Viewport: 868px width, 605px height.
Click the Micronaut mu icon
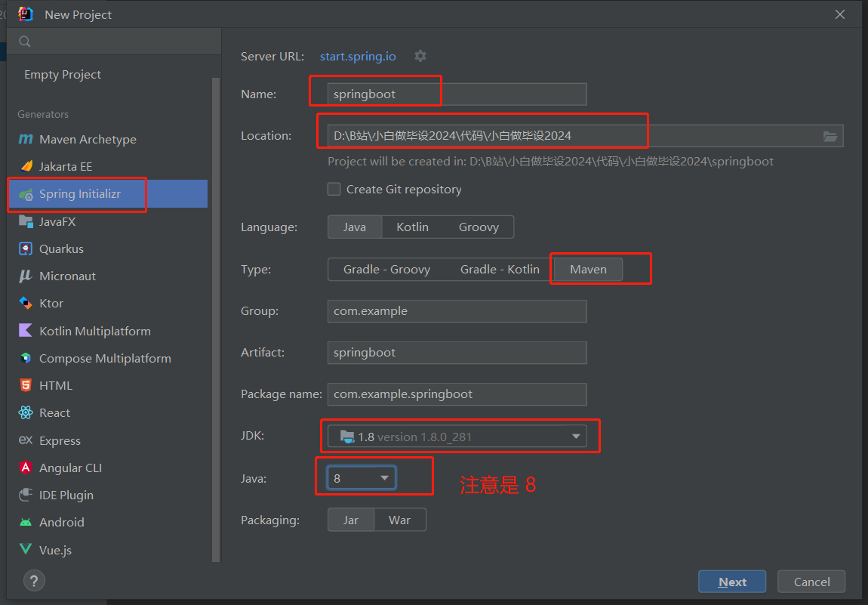click(26, 276)
